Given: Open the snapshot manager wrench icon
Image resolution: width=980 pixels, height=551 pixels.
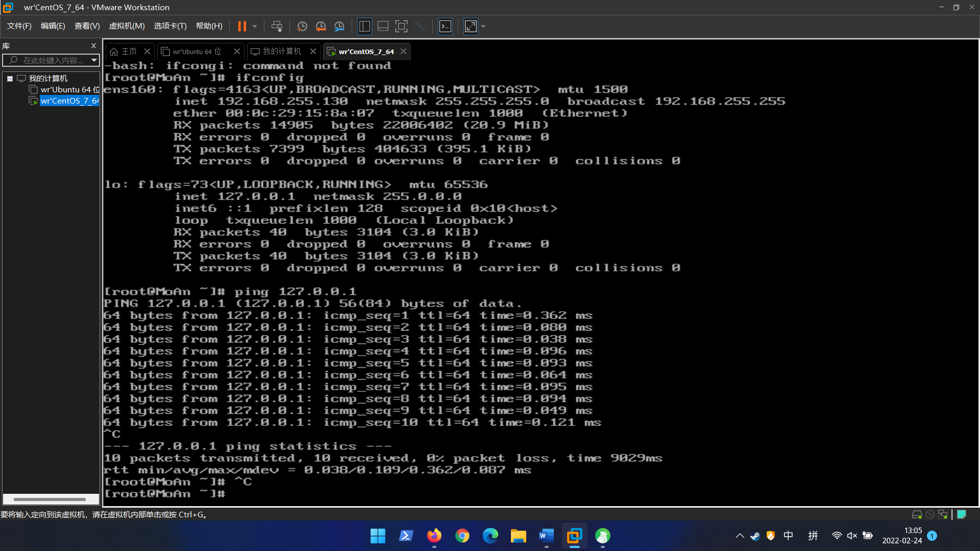Looking at the screenshot, I should (x=339, y=27).
